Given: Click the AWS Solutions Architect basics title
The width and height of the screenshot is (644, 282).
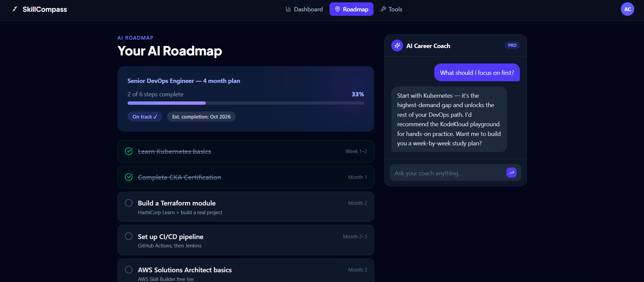Looking at the screenshot, I should click(x=185, y=270).
